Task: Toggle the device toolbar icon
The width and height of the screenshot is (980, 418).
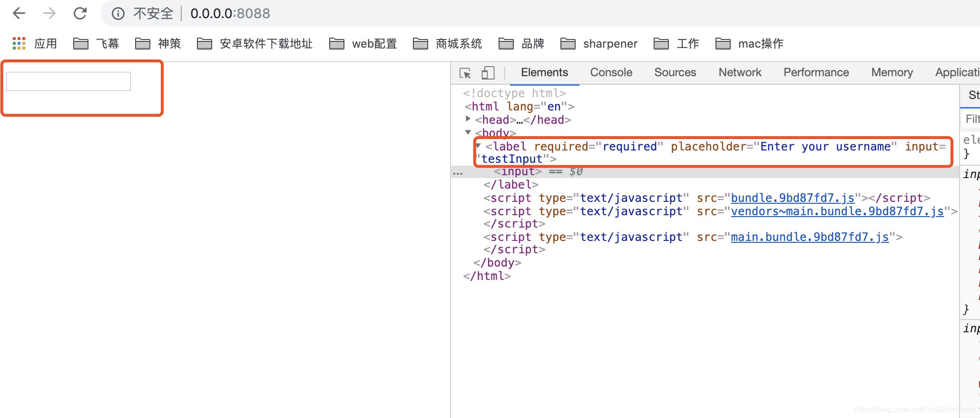Action: click(488, 73)
